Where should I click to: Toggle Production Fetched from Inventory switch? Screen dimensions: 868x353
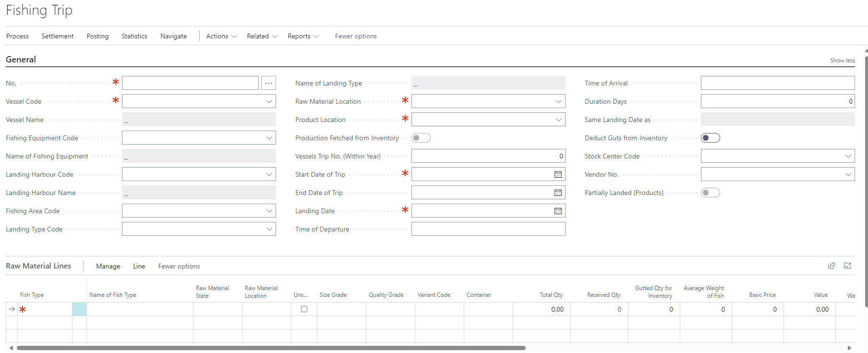pos(421,138)
